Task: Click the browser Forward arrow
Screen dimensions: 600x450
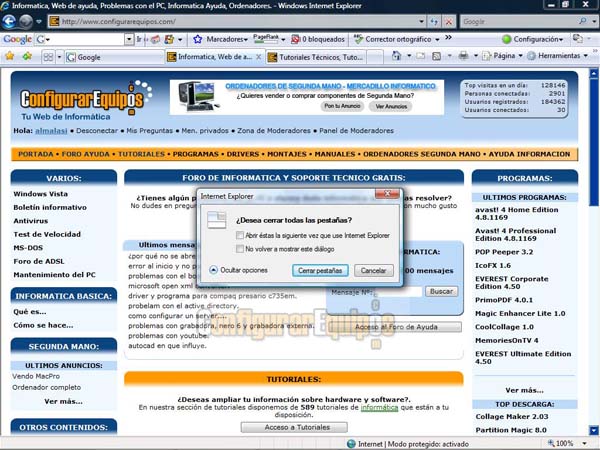Action: (x=26, y=22)
